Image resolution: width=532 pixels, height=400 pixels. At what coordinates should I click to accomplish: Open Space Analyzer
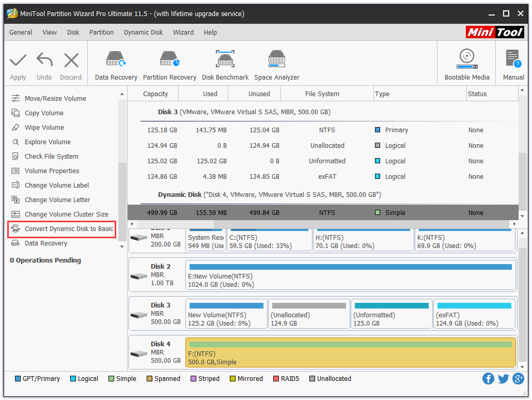277,63
